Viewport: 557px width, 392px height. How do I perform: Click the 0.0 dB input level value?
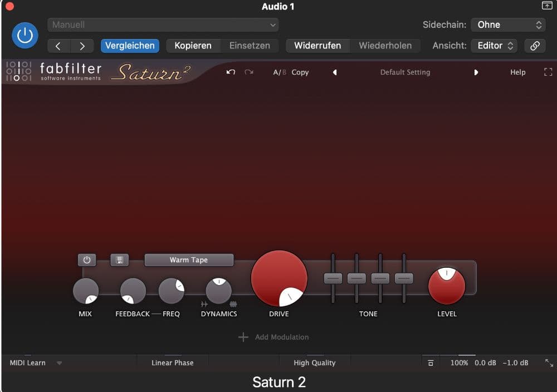click(x=485, y=363)
